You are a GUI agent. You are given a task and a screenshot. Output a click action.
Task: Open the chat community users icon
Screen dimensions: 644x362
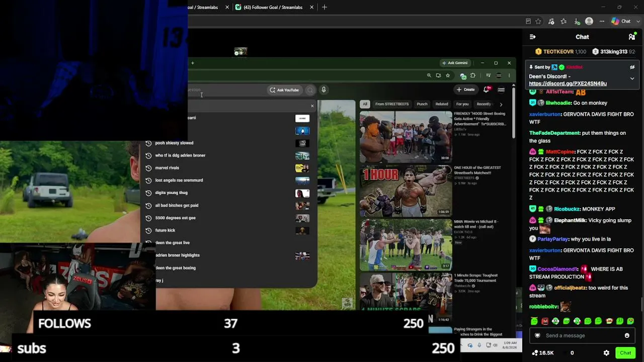pyautogui.click(x=632, y=37)
